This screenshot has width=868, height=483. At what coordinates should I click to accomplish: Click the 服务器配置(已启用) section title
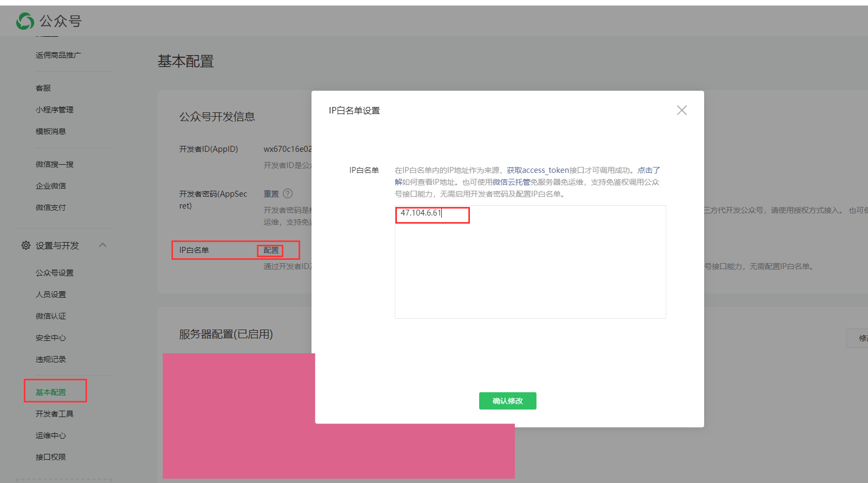click(226, 334)
